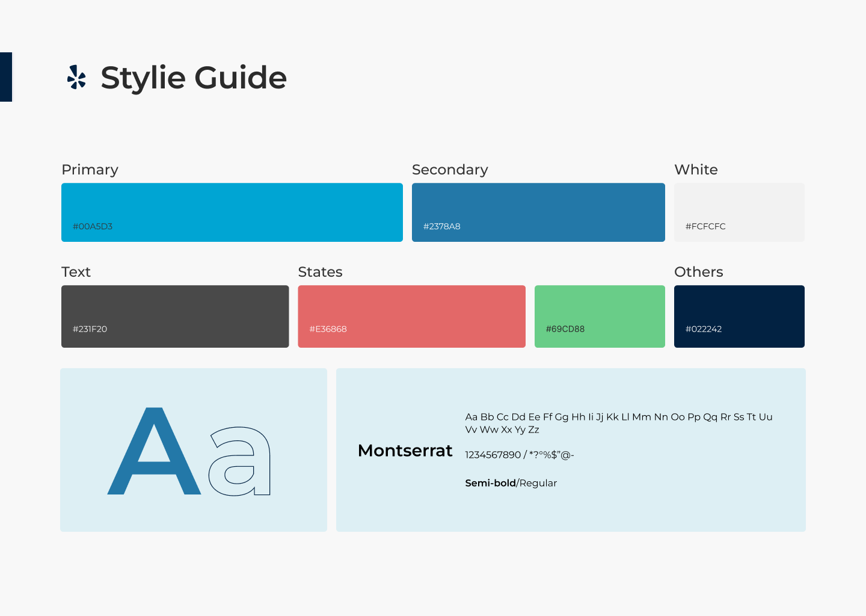Select the Primary color swatch #00A5D3
Screen dimensions: 866x616
pos(232,212)
